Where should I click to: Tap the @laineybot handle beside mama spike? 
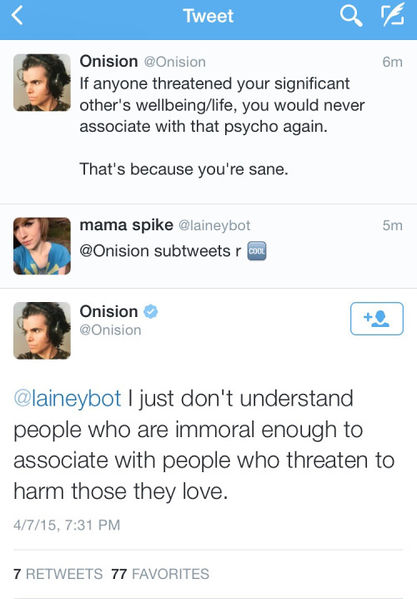coord(215,225)
